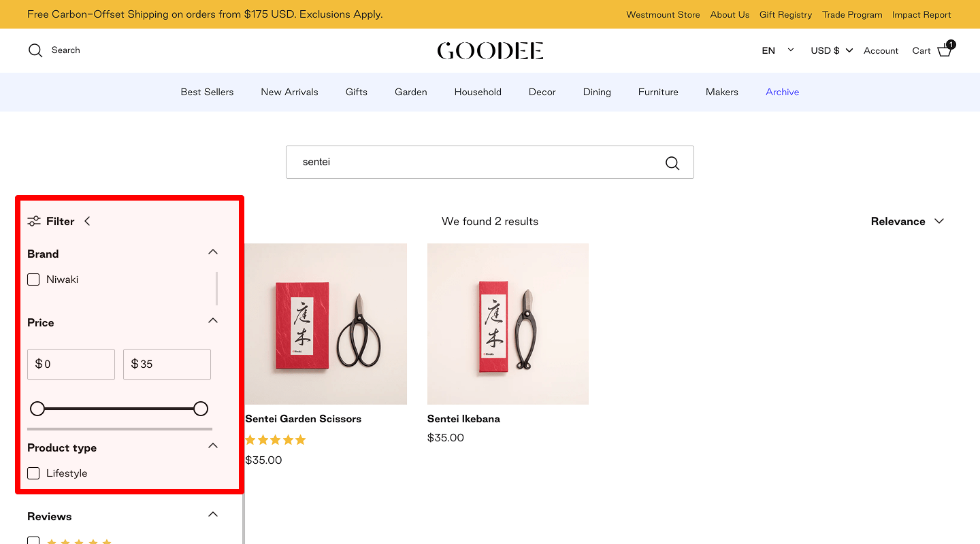Image resolution: width=980 pixels, height=544 pixels.
Task: Visit the Impact Report link
Action: [921, 14]
